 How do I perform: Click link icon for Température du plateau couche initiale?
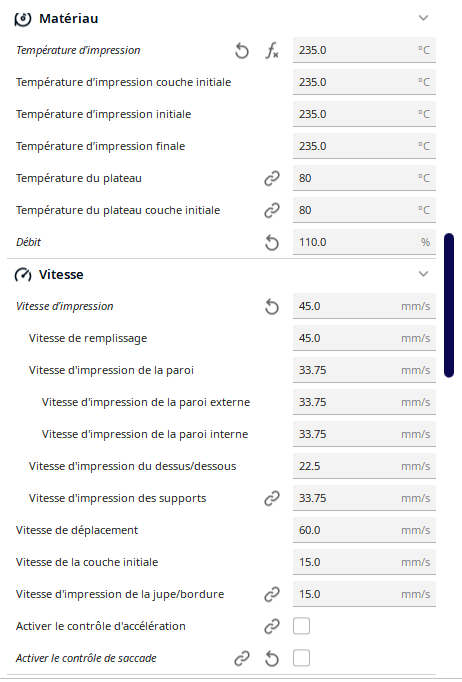272,211
